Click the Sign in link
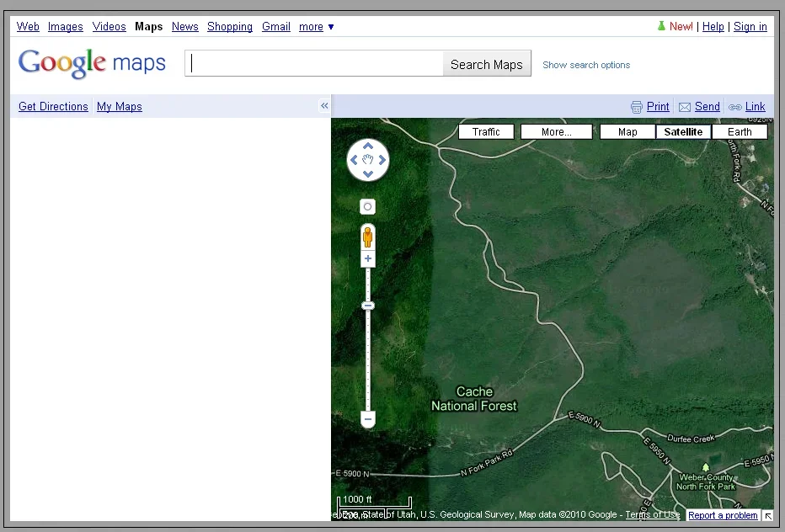 (x=750, y=27)
